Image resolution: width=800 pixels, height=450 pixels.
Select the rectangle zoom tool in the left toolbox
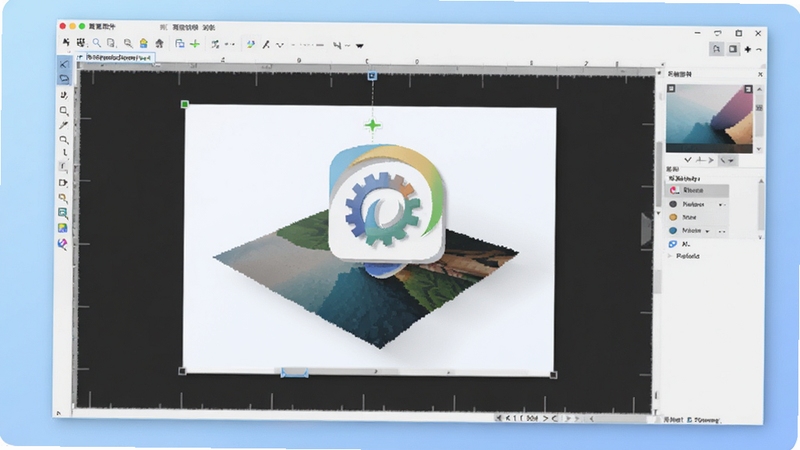(x=63, y=111)
